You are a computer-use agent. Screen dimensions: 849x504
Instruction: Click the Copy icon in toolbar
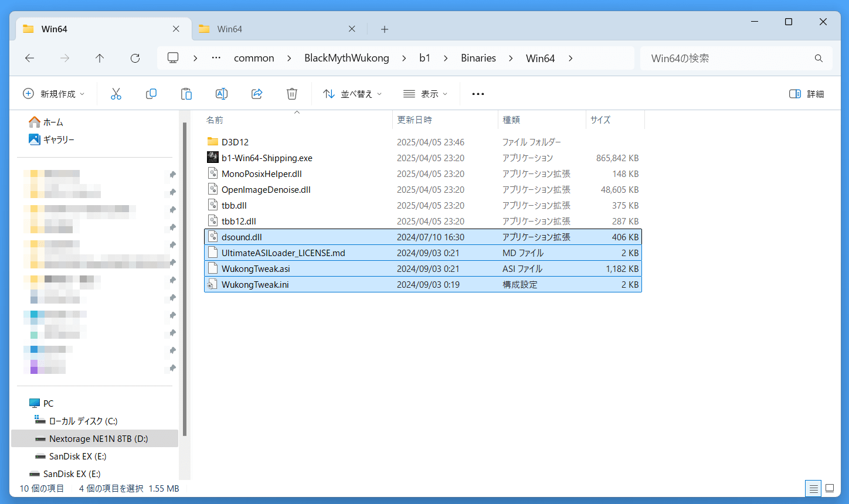tap(151, 94)
